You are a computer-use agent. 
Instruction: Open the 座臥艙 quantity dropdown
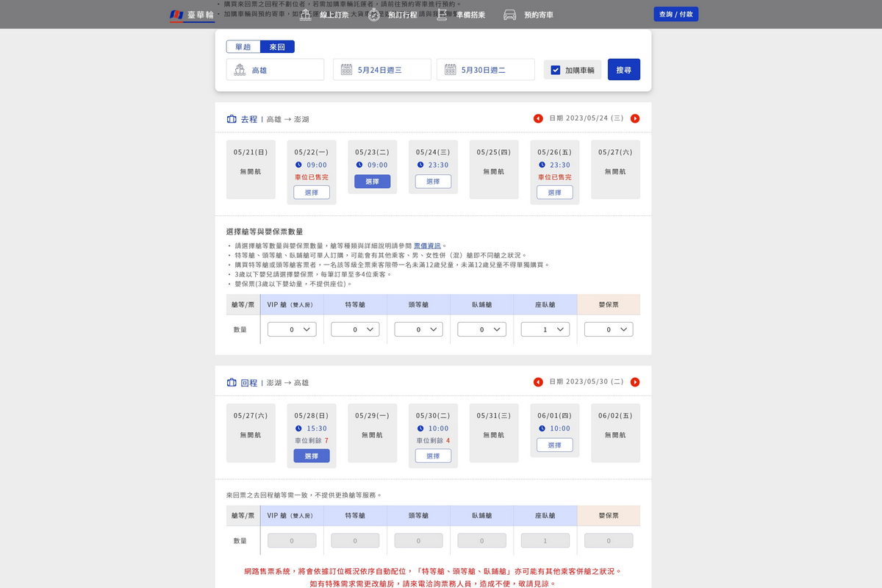tap(545, 329)
